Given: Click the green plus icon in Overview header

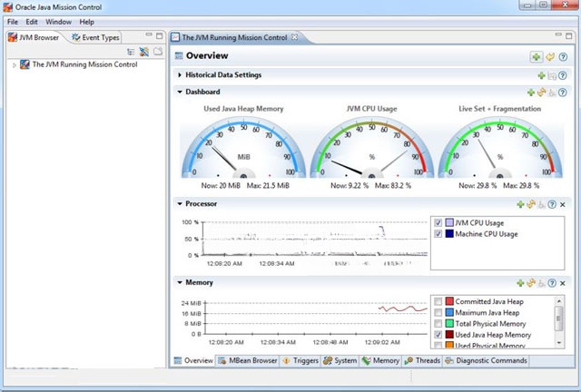Looking at the screenshot, I should [x=536, y=56].
